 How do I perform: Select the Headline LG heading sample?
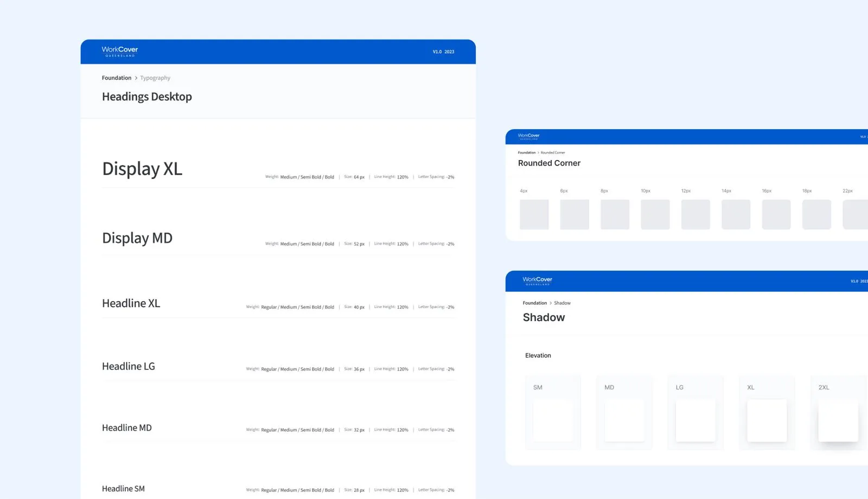tap(129, 366)
